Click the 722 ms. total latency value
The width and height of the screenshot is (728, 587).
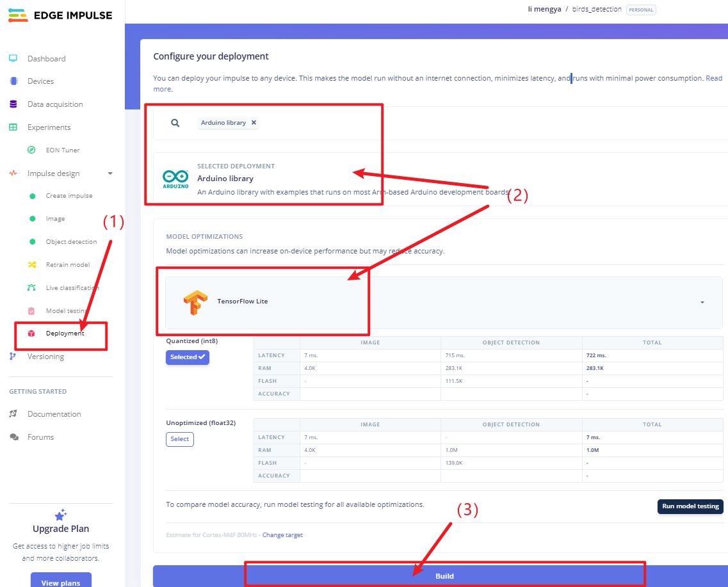coord(596,355)
